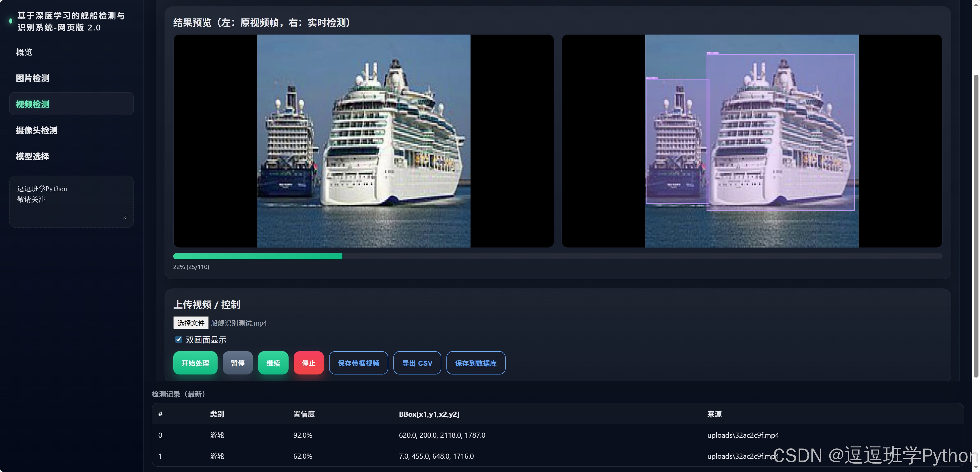
Task: Stop processing using red 停止 button
Action: (308, 363)
